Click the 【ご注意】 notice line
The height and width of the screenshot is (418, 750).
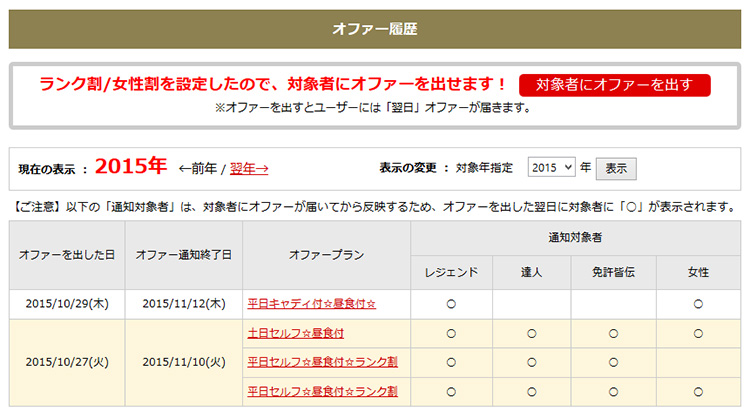pos(375,207)
